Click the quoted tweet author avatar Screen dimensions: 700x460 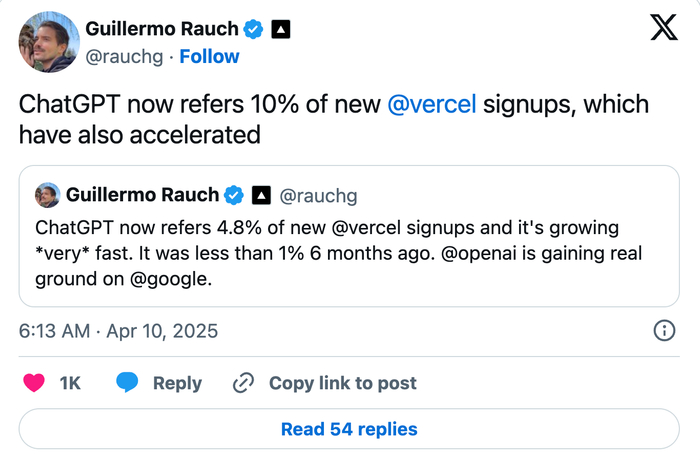[48, 194]
